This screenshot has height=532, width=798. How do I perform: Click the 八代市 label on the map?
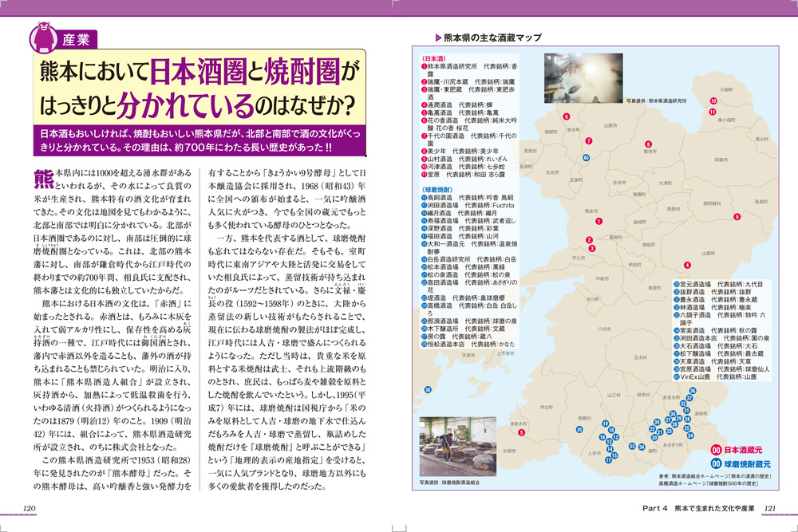coord(604,329)
